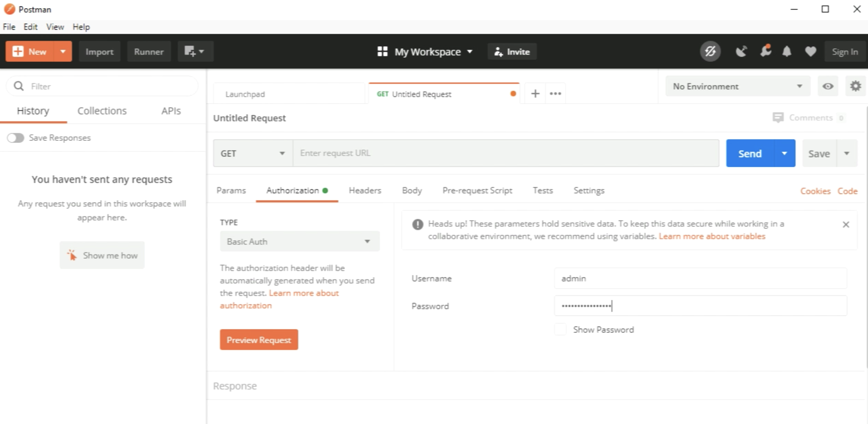The image size is (868, 424).
Task: Open the GET method dropdown
Action: tap(253, 153)
